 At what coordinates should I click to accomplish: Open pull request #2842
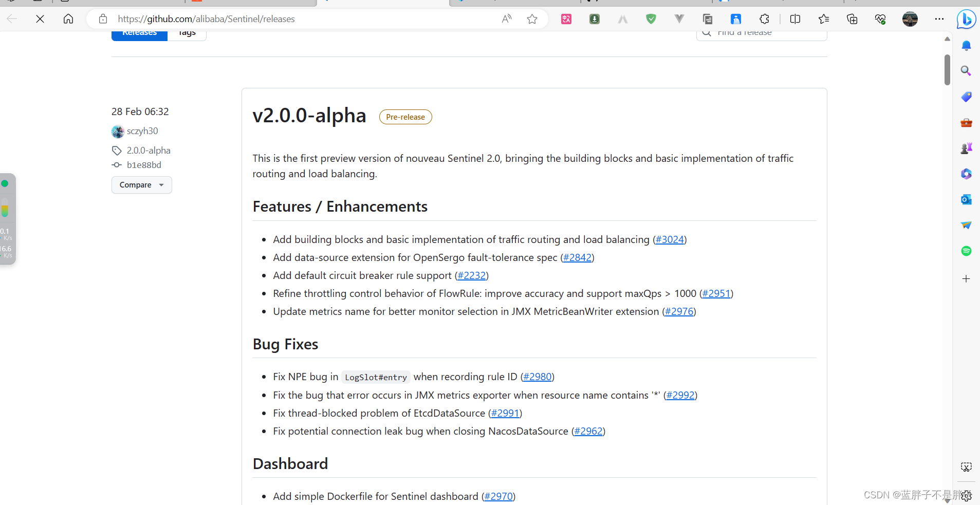point(577,257)
